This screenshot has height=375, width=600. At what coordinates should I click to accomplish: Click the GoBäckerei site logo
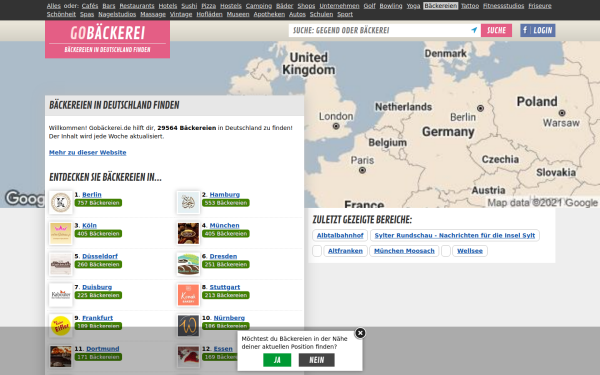[108, 39]
